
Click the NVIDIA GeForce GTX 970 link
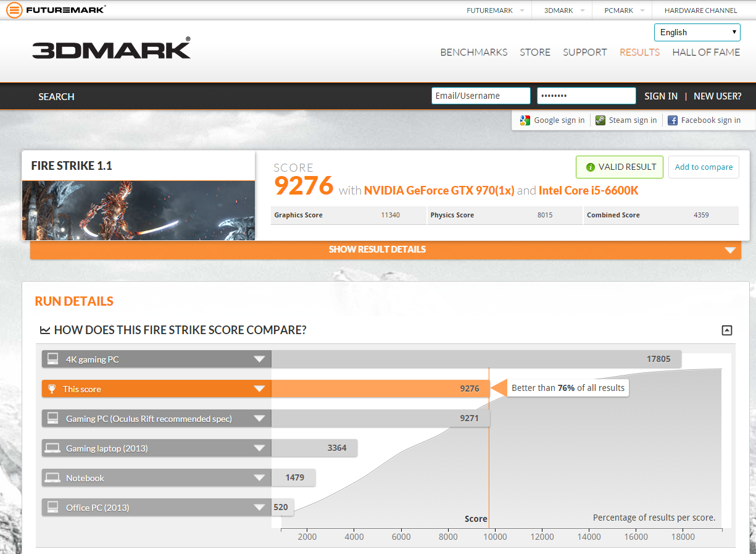point(439,190)
